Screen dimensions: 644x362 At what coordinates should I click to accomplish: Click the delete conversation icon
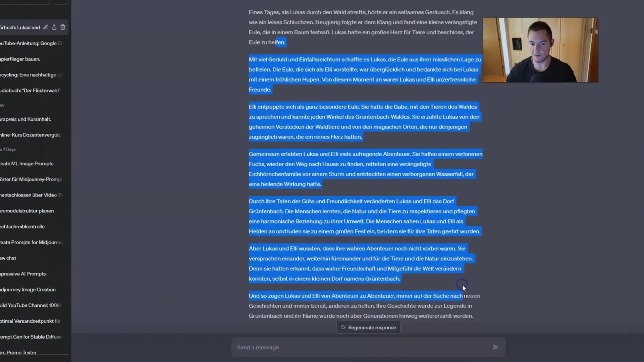pyautogui.click(x=63, y=27)
